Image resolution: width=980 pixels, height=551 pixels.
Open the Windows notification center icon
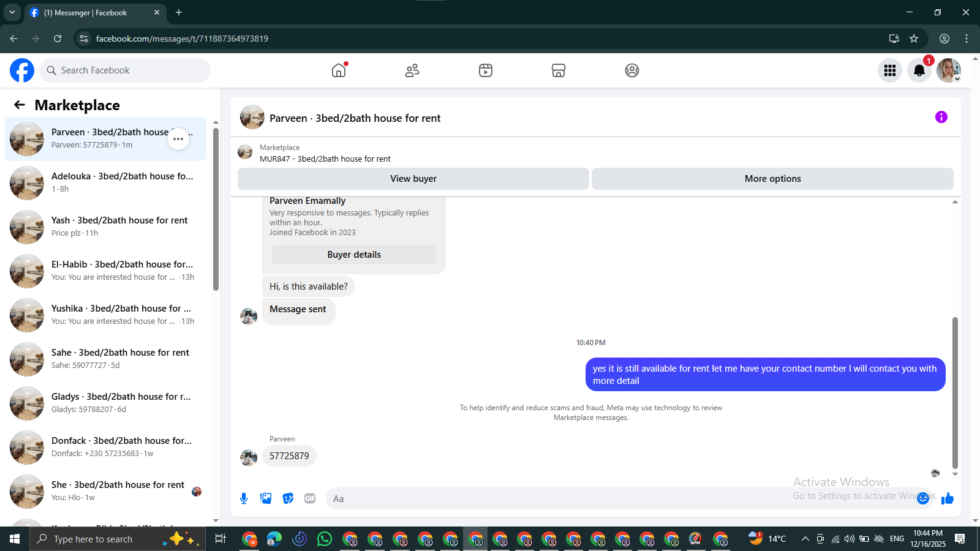960,539
